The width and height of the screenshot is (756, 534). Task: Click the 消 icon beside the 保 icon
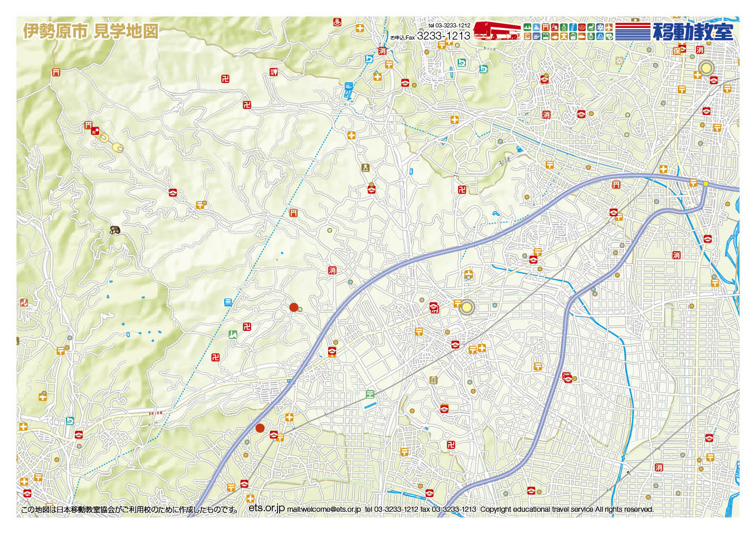tap(700, 50)
